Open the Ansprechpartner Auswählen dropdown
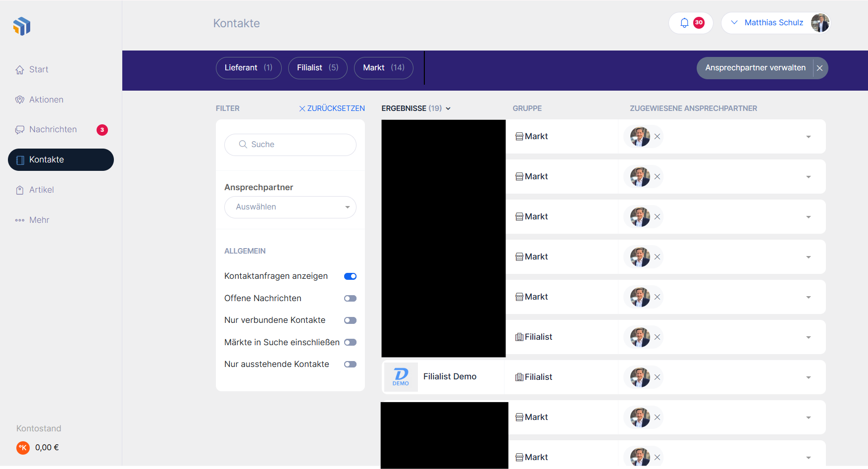Image resolution: width=868 pixels, height=469 pixels. click(290, 207)
